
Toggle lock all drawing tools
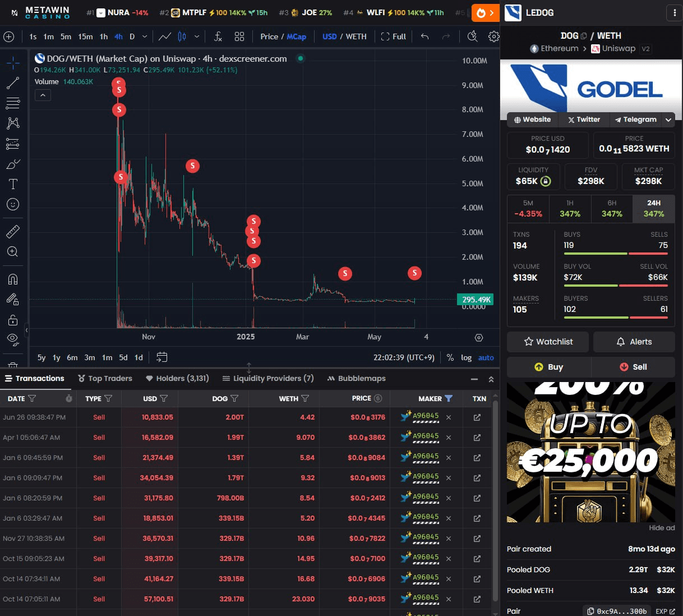click(x=13, y=320)
